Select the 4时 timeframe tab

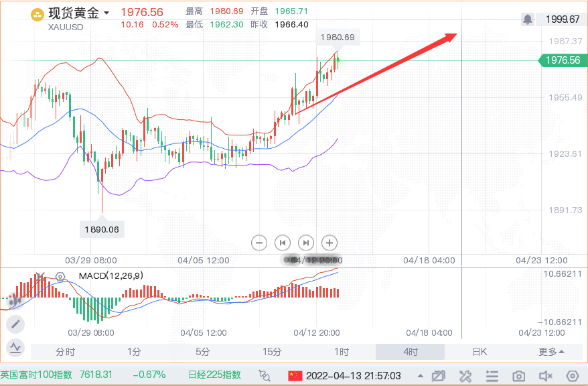[x=411, y=352]
